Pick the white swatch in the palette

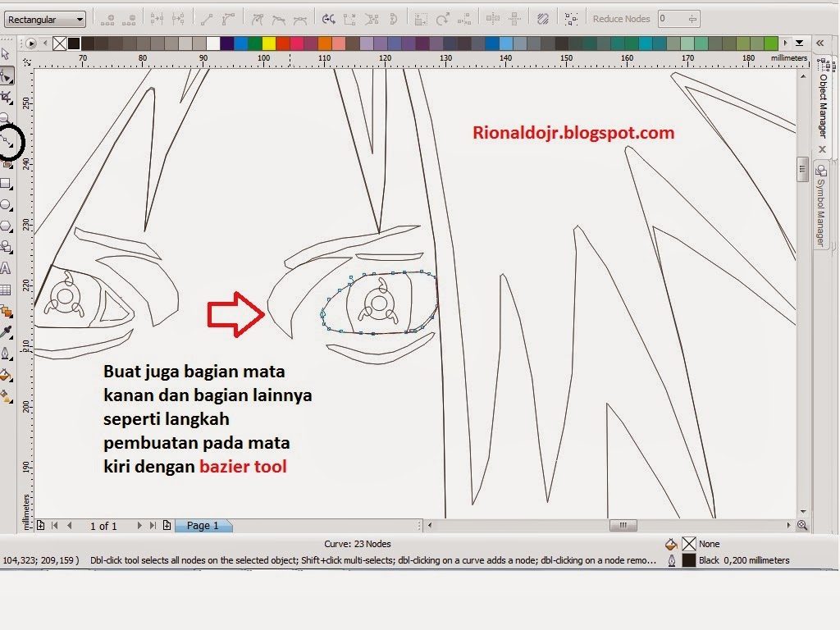click(213, 43)
